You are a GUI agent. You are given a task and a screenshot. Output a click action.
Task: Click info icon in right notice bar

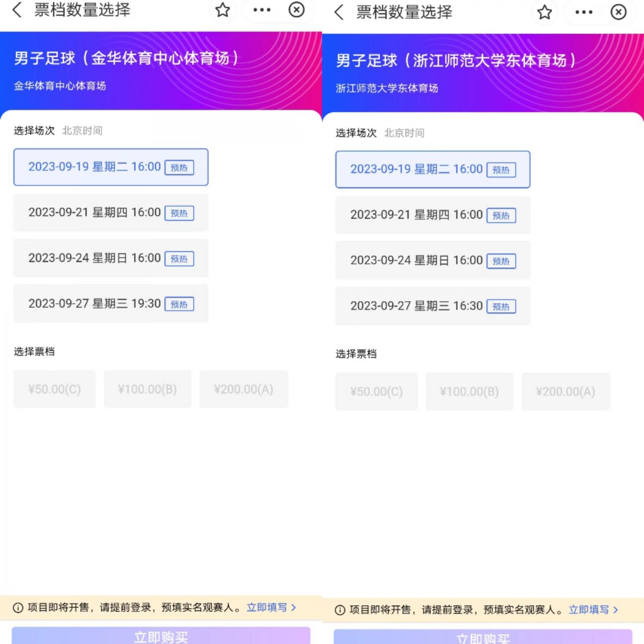point(340,610)
